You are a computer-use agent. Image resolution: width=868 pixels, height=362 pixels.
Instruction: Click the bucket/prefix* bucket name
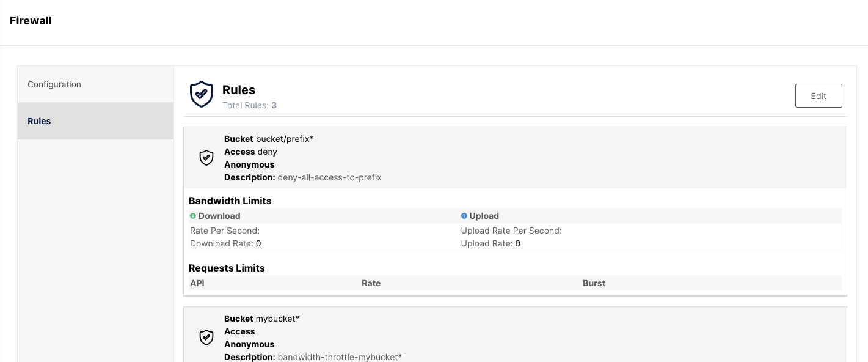click(285, 139)
